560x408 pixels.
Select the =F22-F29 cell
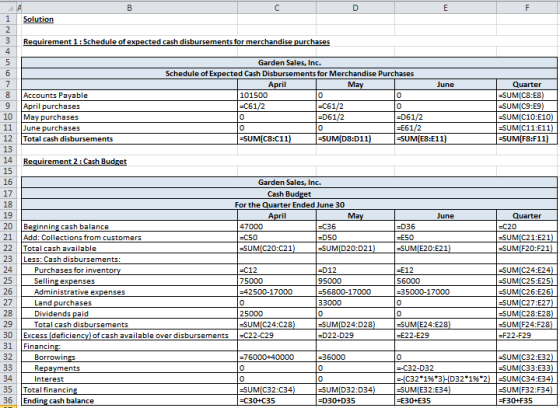[x=527, y=335]
